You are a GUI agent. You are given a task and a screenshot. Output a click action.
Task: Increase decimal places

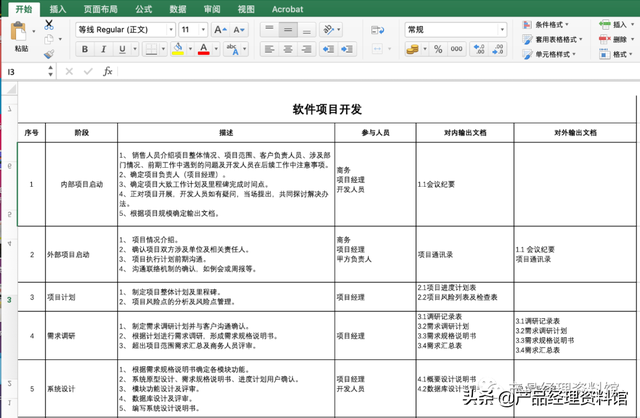479,49
